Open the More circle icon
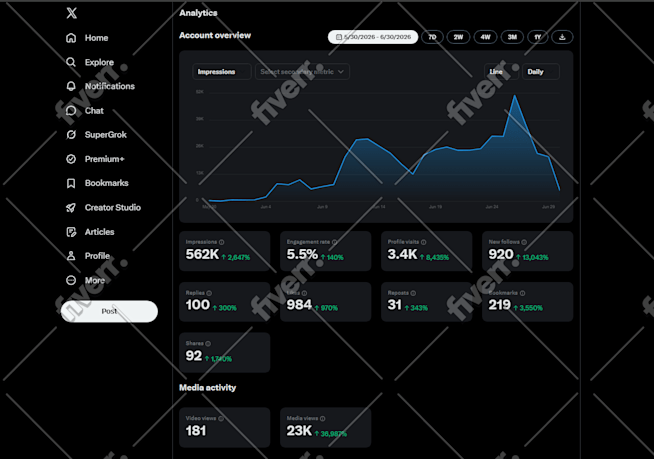 71,280
